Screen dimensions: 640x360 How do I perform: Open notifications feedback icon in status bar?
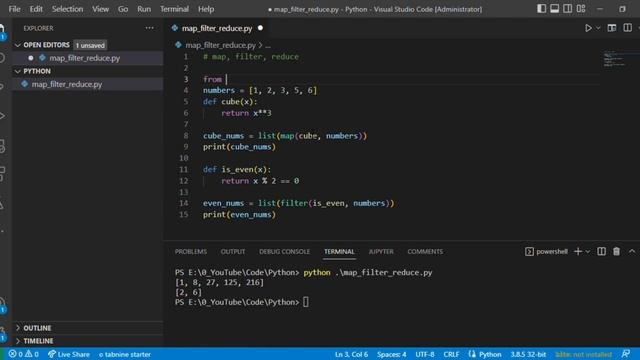point(626,354)
